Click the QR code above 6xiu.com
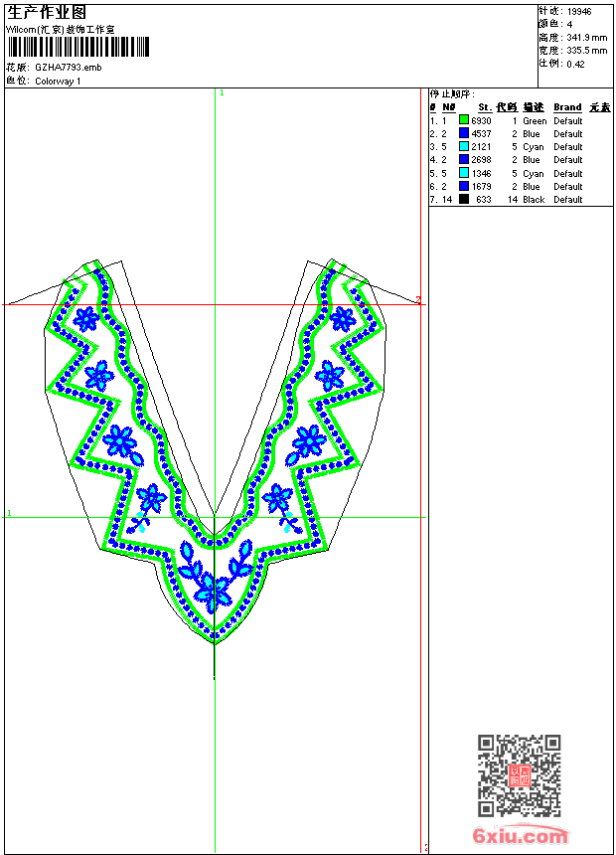This screenshot has height=855, width=616. tap(519, 774)
